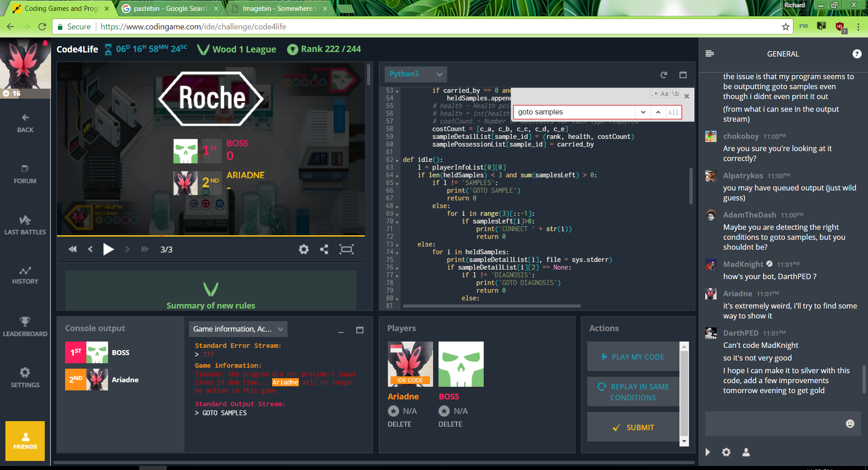Open the Python3 language dropdown
The image size is (868, 470).
pyautogui.click(x=415, y=74)
